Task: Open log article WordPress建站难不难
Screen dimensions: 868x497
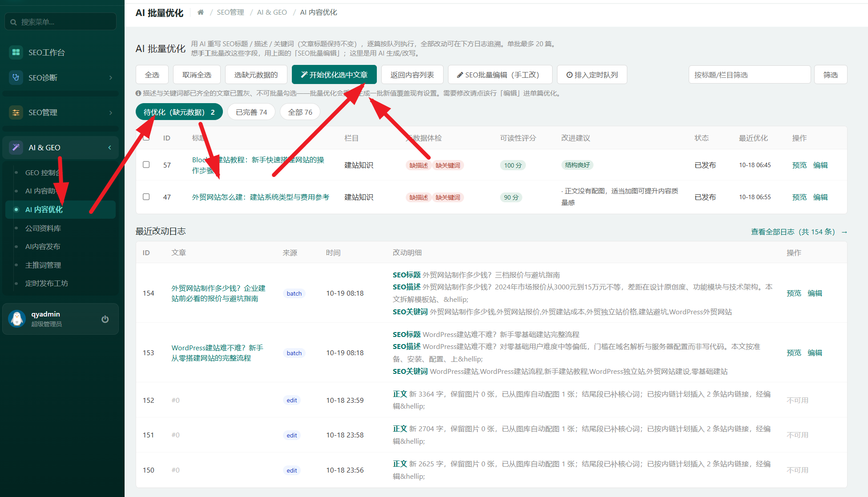Action: (x=218, y=353)
